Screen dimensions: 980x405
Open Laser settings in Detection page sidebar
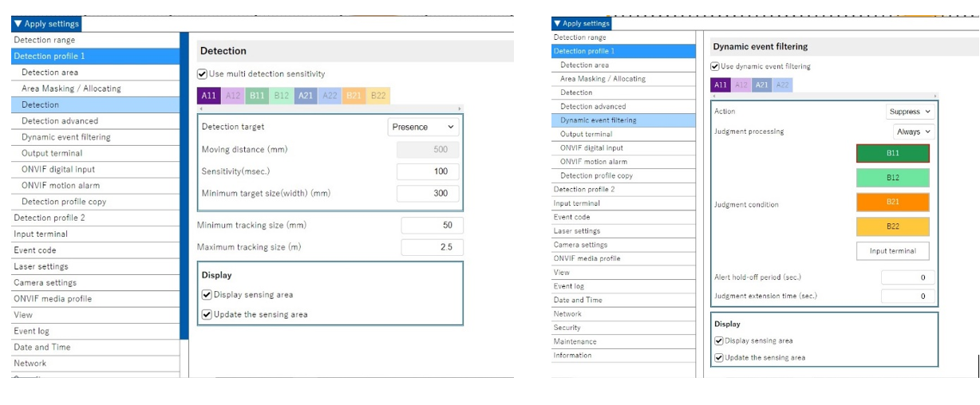[x=96, y=266]
